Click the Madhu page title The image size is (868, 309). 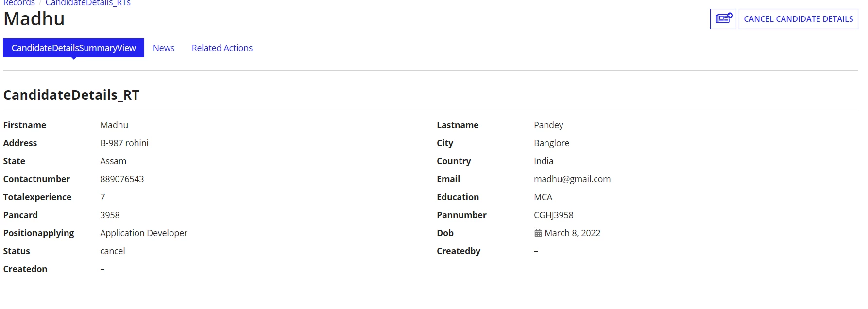[x=34, y=19]
